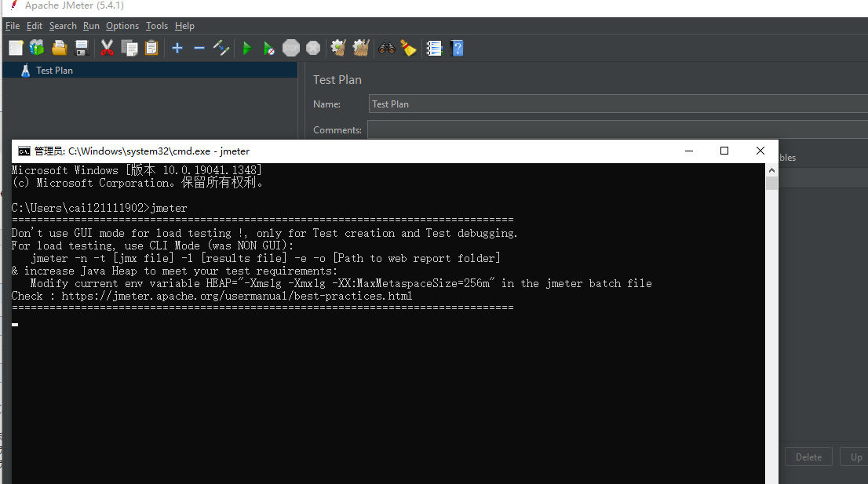Screen dimensions: 868x484
Task: Click the Clear results broom icon
Action: (338, 48)
